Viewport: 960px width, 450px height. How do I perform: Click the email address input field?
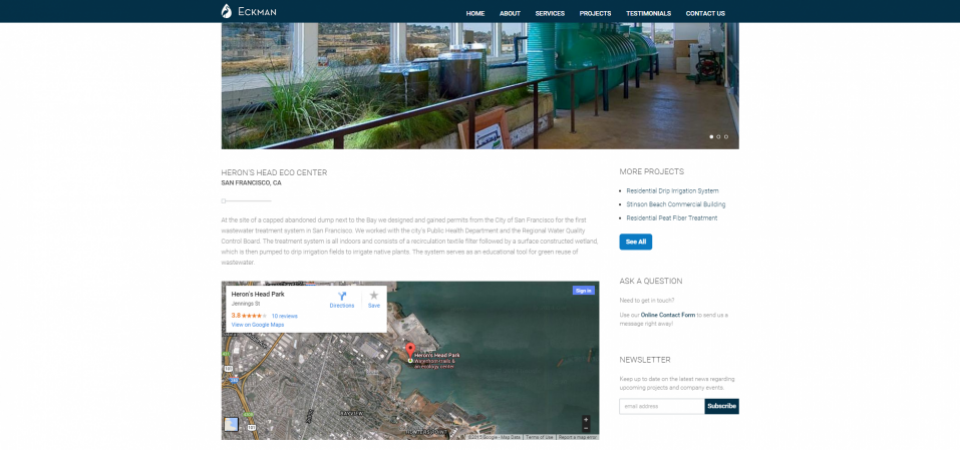[x=662, y=406]
